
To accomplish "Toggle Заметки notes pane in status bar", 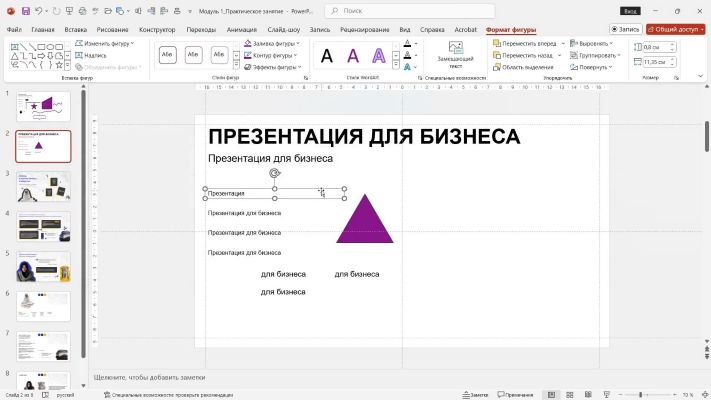I will tap(475, 395).
